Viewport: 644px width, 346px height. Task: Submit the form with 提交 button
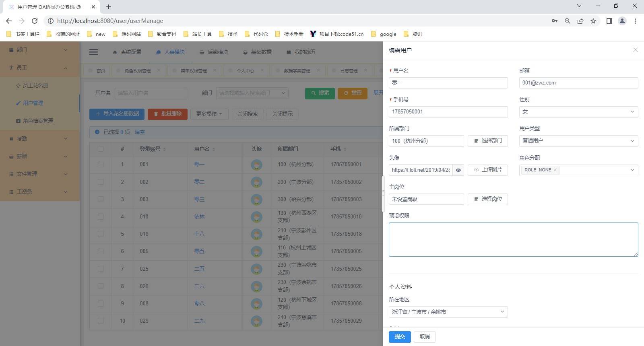(x=400, y=337)
